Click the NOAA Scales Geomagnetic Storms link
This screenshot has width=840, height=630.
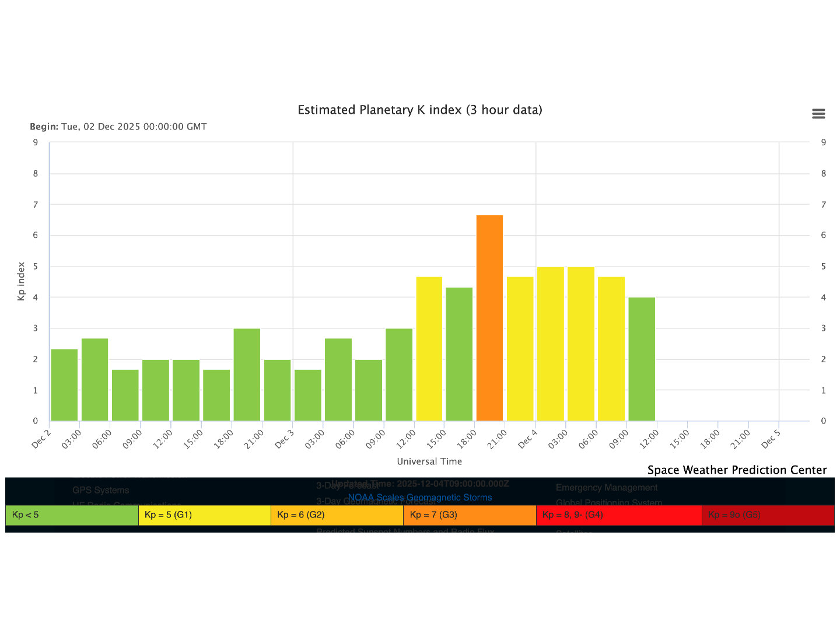419,498
